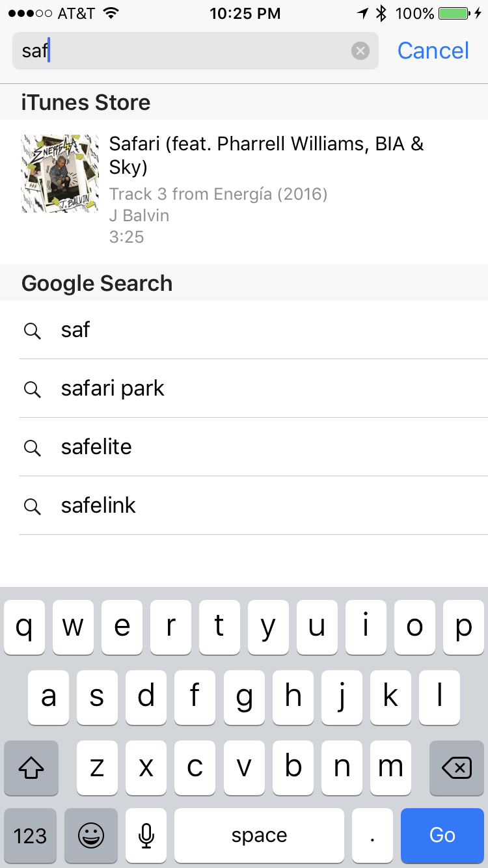Screen dimensions: 488x868
Task: Tap the magnifier icon beside 'safelink'
Action: [32, 506]
